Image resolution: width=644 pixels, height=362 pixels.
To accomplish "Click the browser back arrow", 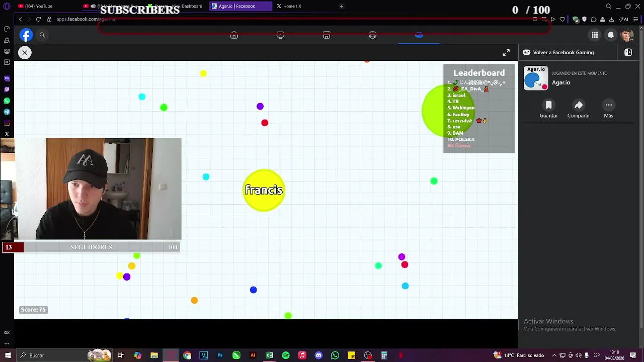I will 20,19.
